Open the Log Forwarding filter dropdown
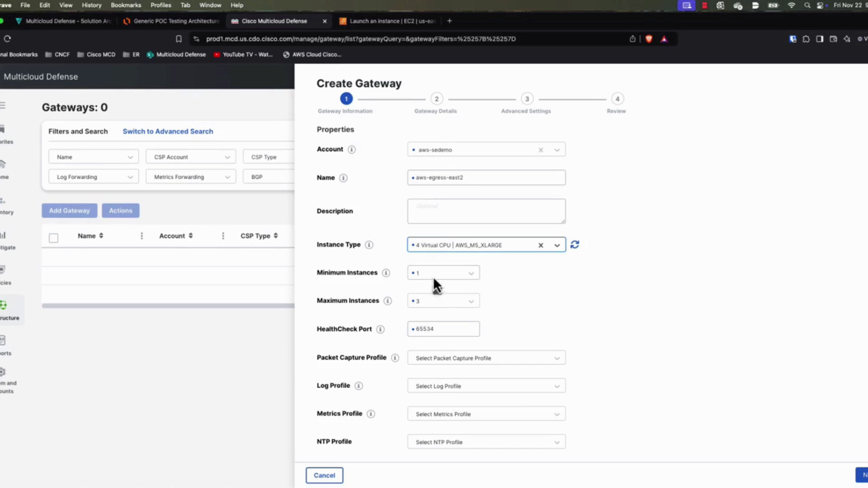 [94, 177]
